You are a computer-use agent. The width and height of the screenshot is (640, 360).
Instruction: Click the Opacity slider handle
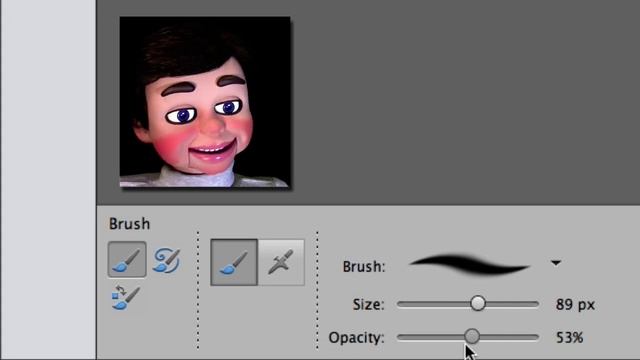pyautogui.click(x=472, y=336)
